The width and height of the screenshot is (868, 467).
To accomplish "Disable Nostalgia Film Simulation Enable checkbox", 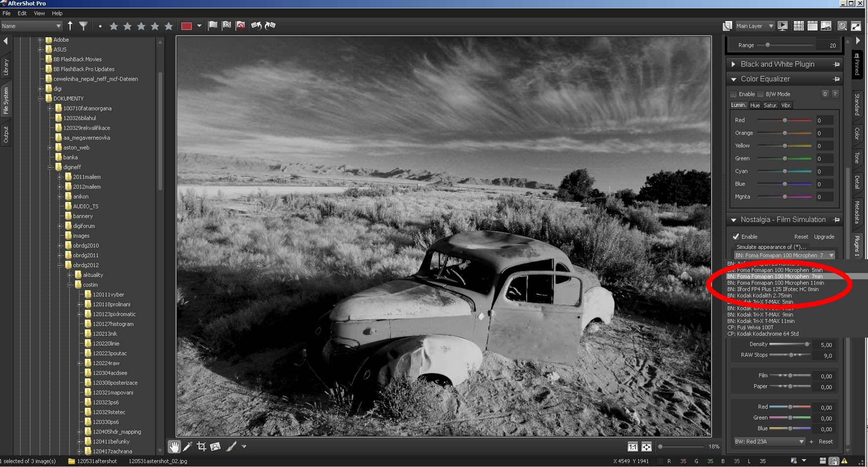I will [736, 237].
